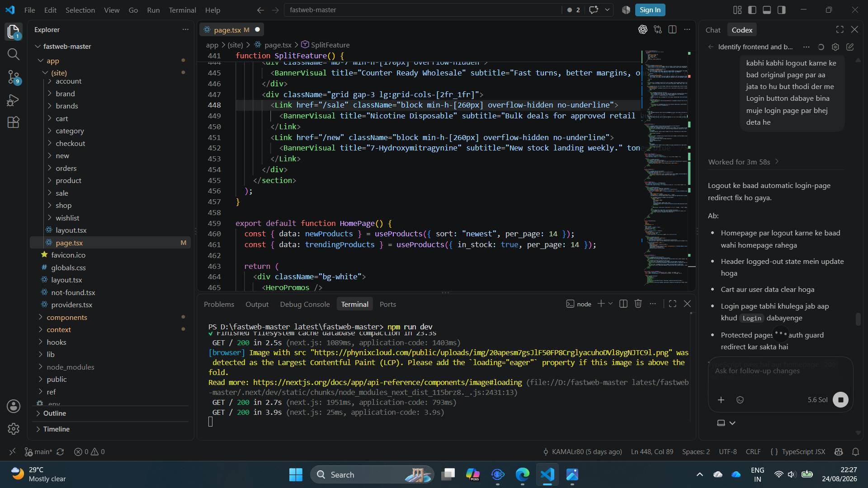Toggle the bottom panel layout button
The width and height of the screenshot is (868, 488).
coord(767,10)
